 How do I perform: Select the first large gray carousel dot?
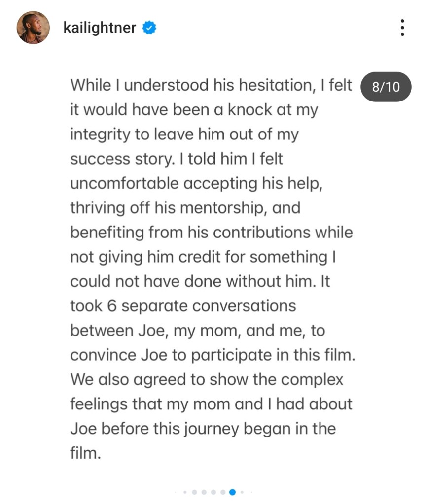[194, 492]
